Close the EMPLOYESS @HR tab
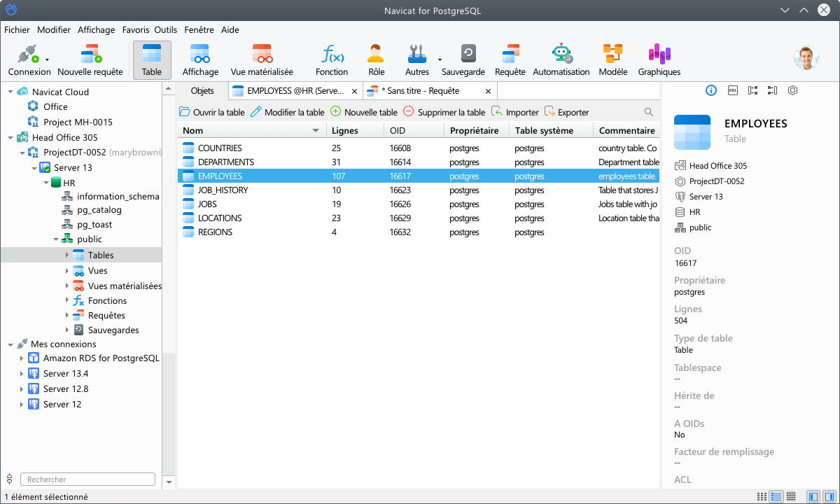This screenshot has width=840, height=504. tap(354, 91)
